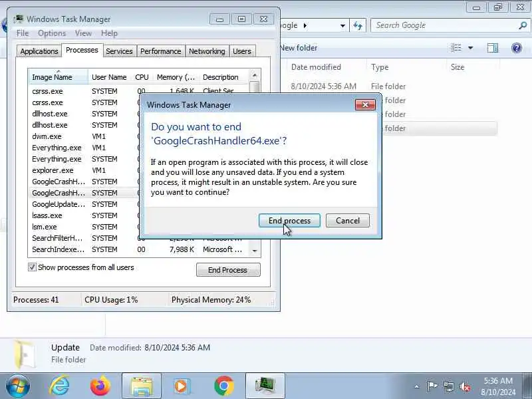Screen dimensions: 532x399
Task: Sort processes by CPU column
Action: click(142, 77)
